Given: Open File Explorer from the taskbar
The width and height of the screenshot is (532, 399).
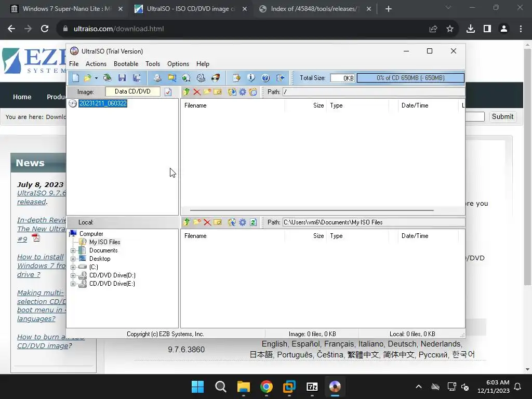Looking at the screenshot, I should (243, 387).
